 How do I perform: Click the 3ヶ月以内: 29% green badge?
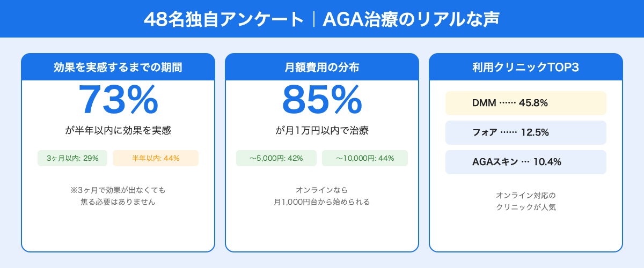pyautogui.click(x=72, y=158)
